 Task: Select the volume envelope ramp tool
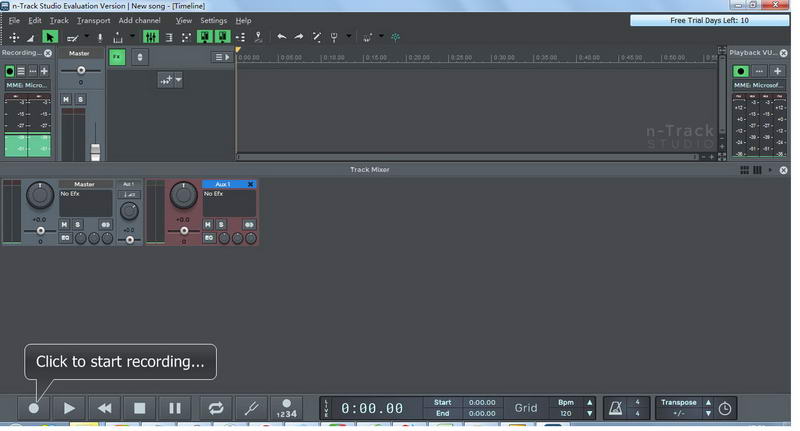(x=31, y=38)
